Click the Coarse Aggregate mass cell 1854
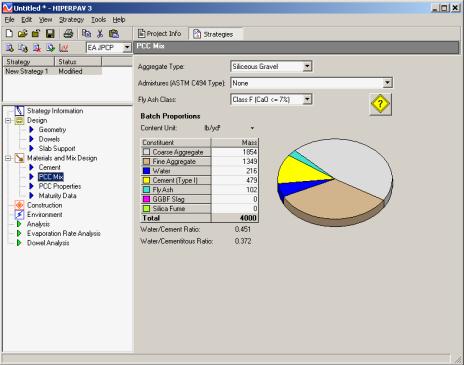Image resolution: width=464 pixels, height=365 pixels. coord(235,152)
